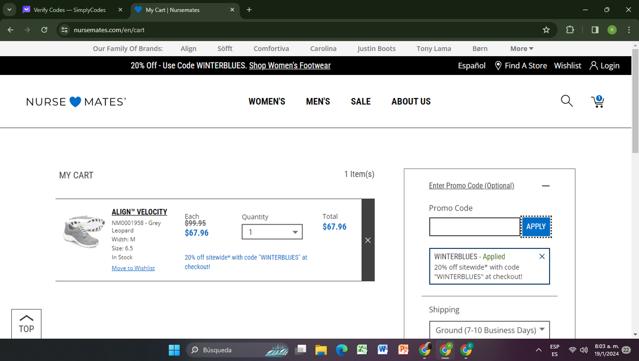This screenshot has height=361, width=639.
Task: Open the WOMEN'S menu
Action: tap(267, 101)
